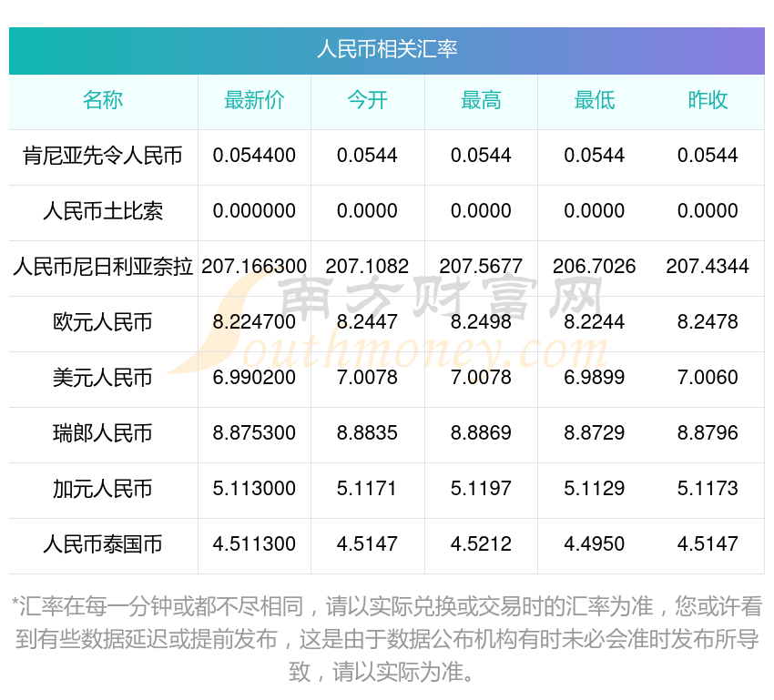Image resolution: width=774 pixels, height=700 pixels.
Task: Open the 瑞郎人民币 row label
Action: pos(104,434)
